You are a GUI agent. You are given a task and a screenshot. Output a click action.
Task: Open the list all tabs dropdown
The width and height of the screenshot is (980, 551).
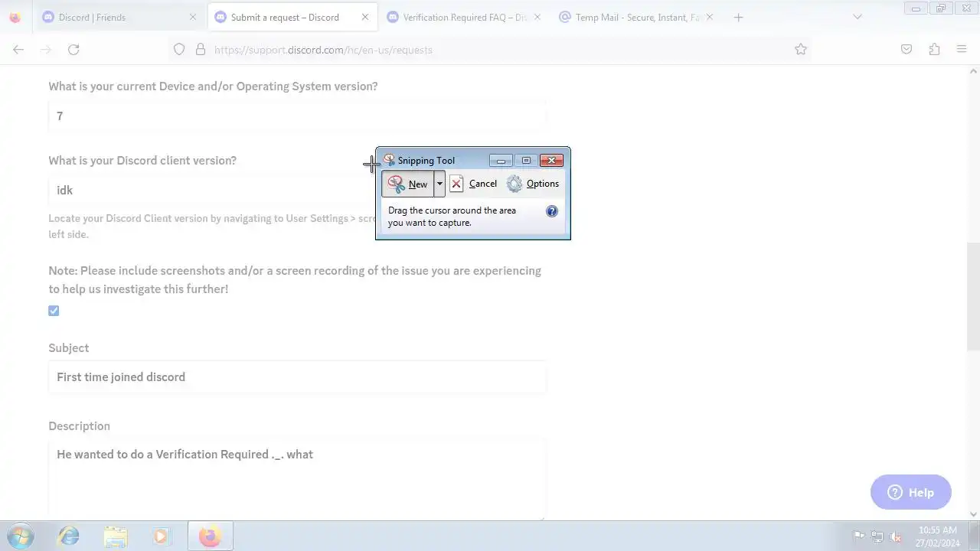coord(857,17)
